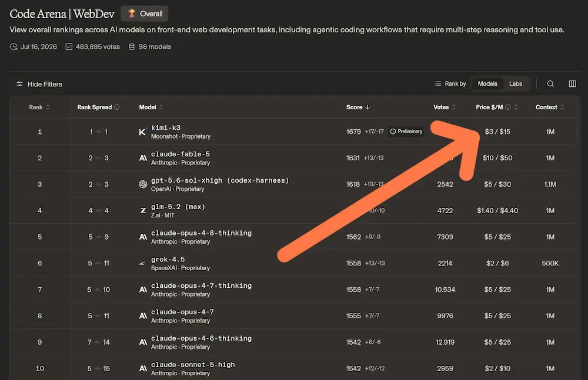Screen dimensions: 588x380
Task: Select the $10 / $50 price cell
Action: pyautogui.click(x=497, y=158)
